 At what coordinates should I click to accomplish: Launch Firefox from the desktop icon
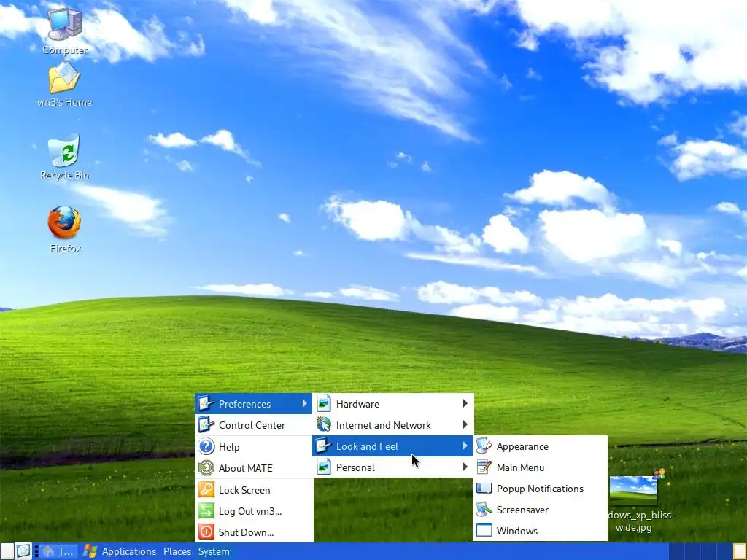pyautogui.click(x=64, y=222)
